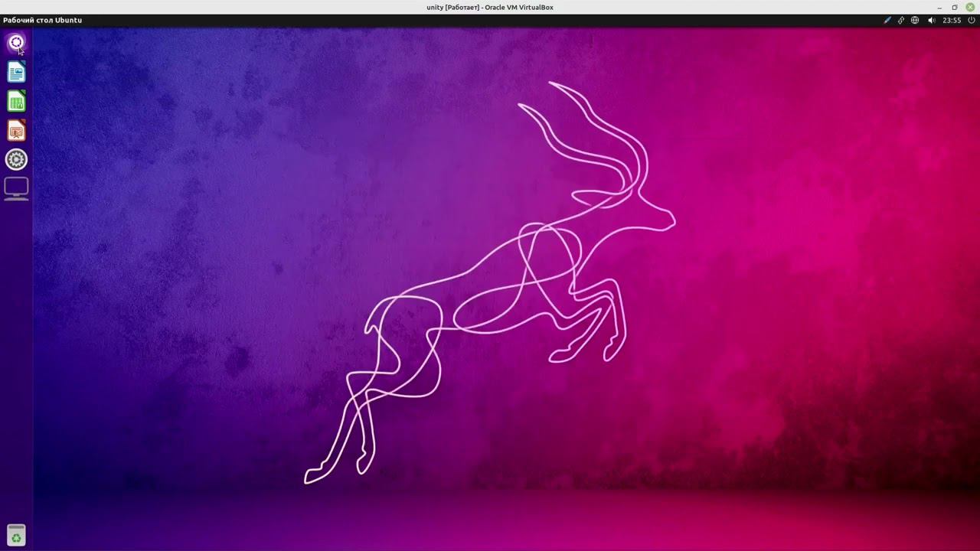This screenshot has width=980, height=551.
Task: Launch LibreOffice Impress from the launcher
Action: pyautogui.click(x=16, y=130)
